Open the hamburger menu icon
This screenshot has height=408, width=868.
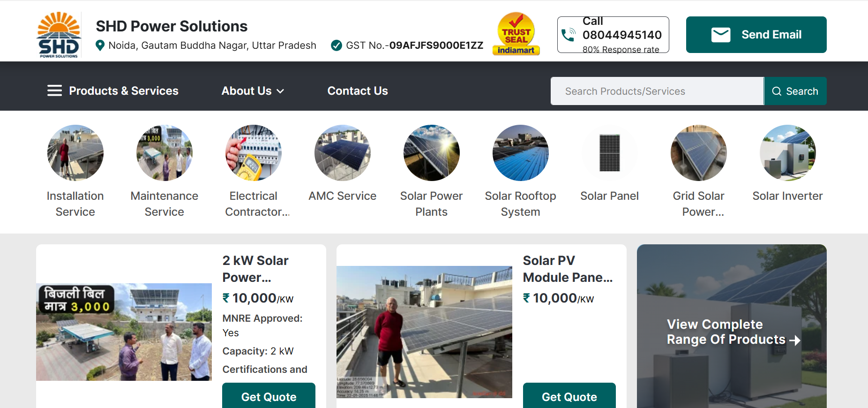pos(54,91)
